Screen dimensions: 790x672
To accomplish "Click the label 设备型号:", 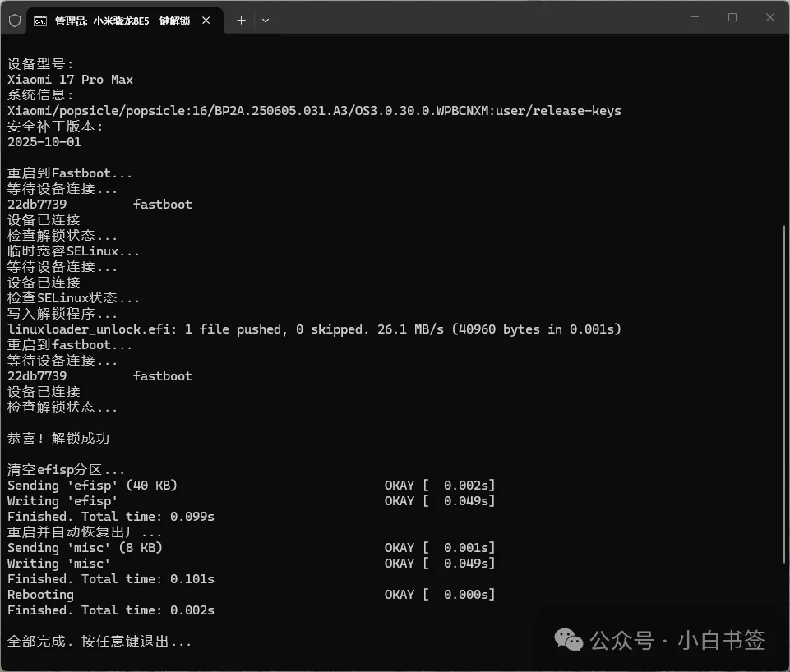I will [x=40, y=64].
